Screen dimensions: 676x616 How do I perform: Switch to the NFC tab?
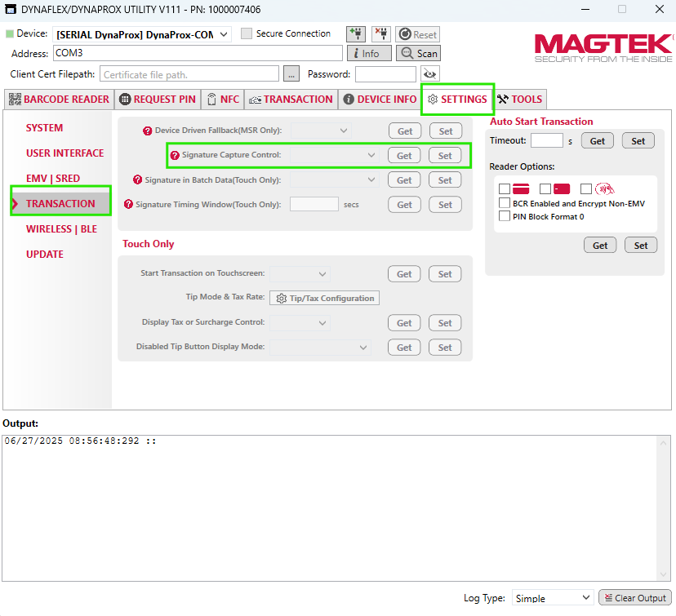(x=223, y=99)
